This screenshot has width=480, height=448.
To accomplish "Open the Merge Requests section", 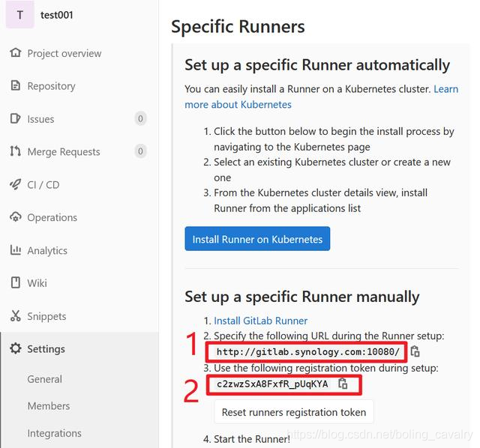I will coord(64,152).
